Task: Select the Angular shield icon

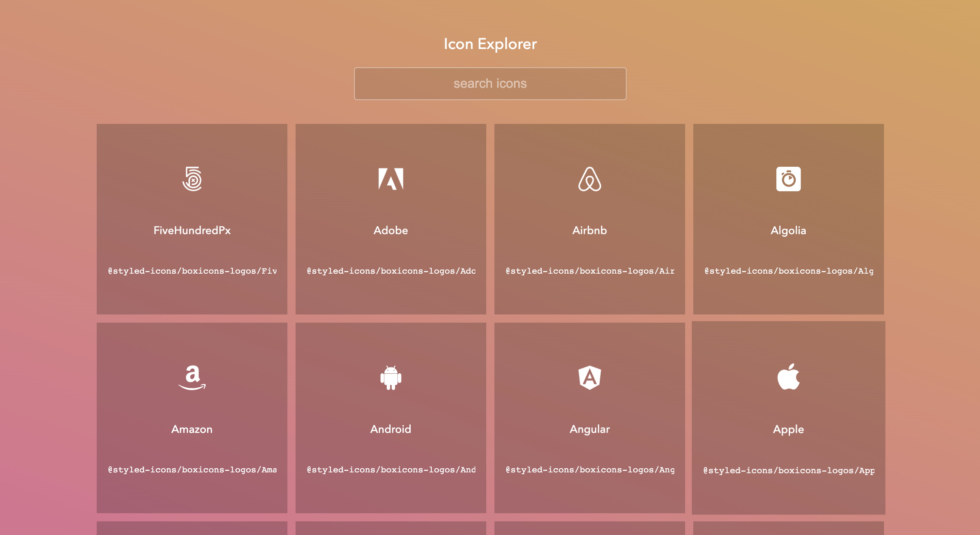Action: click(x=589, y=377)
